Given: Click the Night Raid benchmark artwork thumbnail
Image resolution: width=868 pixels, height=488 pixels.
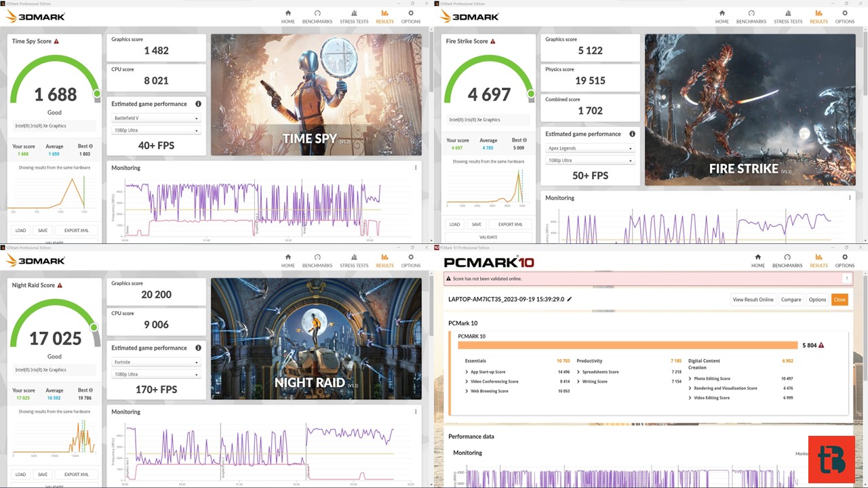Looking at the screenshot, I should click(x=316, y=339).
